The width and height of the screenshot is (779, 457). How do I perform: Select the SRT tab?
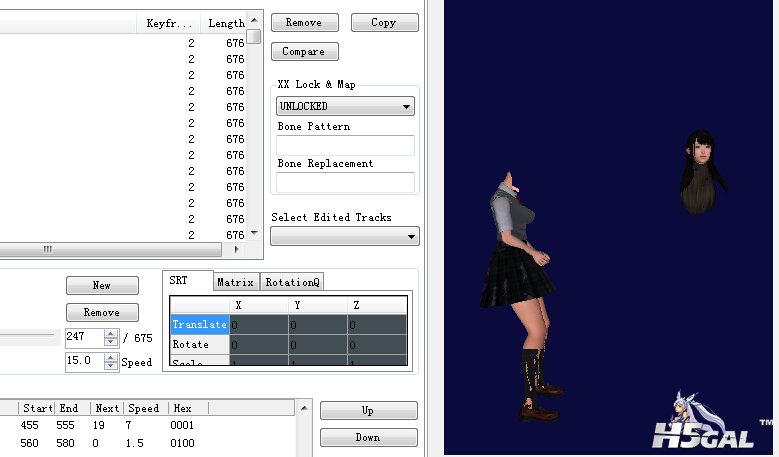tap(186, 281)
